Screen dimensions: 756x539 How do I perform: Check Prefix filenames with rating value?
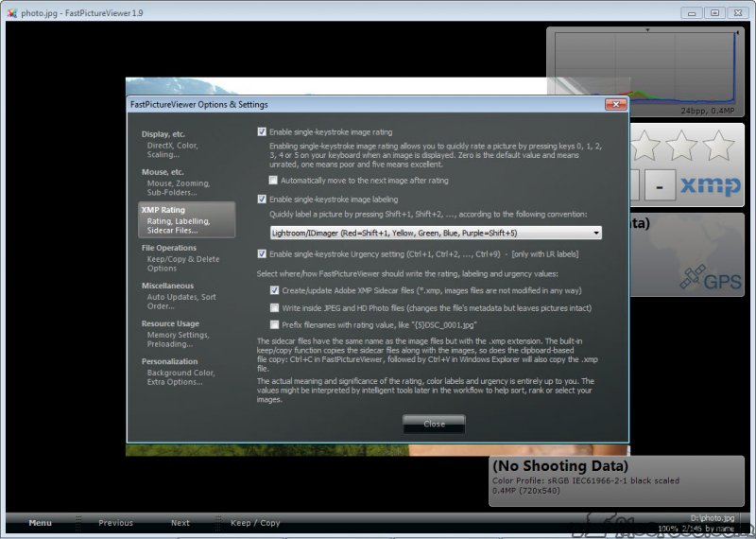point(274,324)
